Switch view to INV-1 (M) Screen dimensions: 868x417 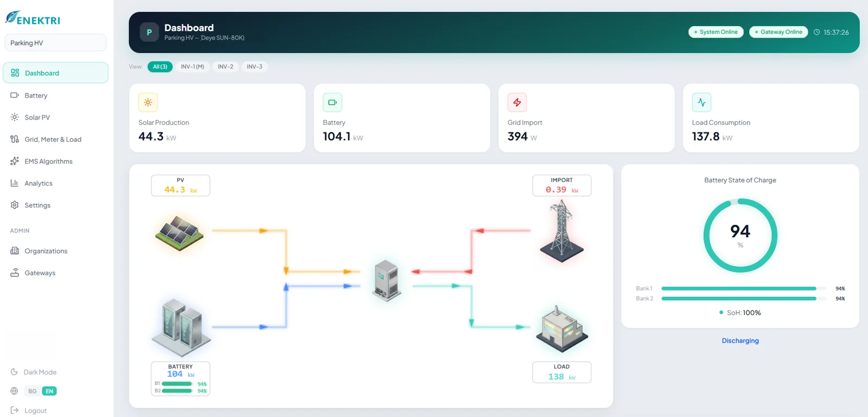coord(193,67)
